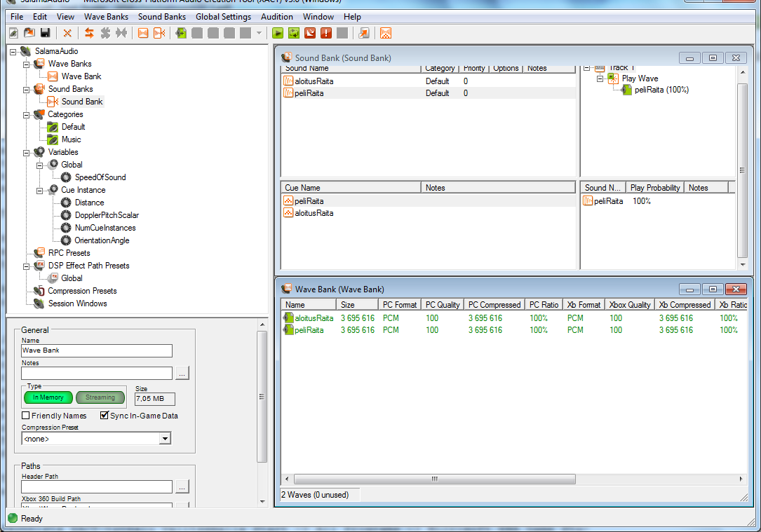Open the Sound Banks menu
The image size is (761, 532).
pyautogui.click(x=161, y=17)
